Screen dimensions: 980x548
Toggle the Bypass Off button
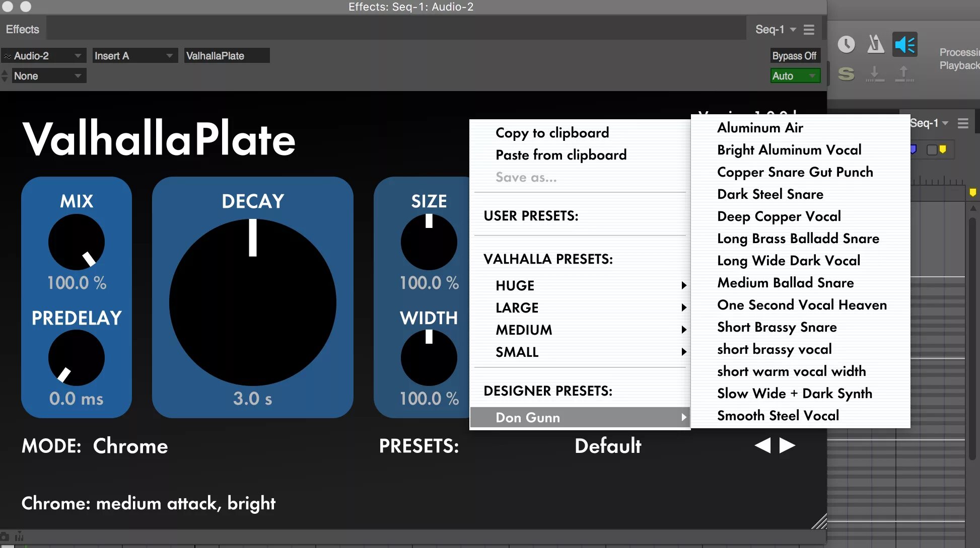(x=794, y=56)
